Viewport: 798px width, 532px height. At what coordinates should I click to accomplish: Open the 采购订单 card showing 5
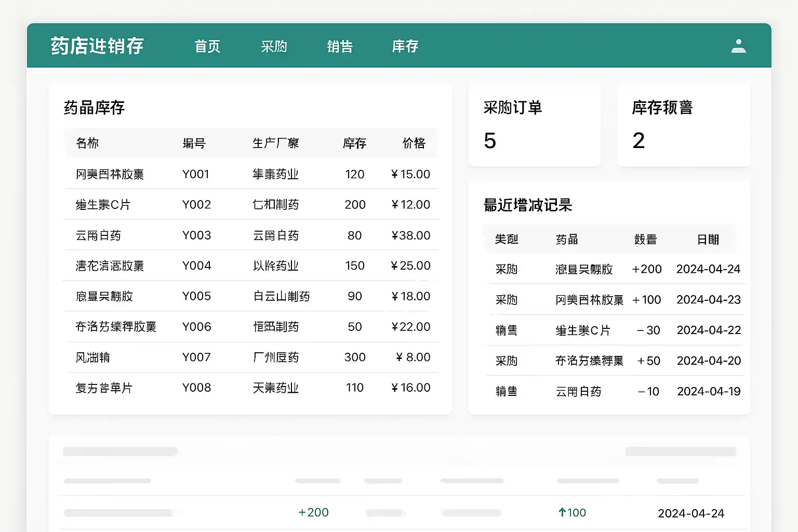pos(534,125)
